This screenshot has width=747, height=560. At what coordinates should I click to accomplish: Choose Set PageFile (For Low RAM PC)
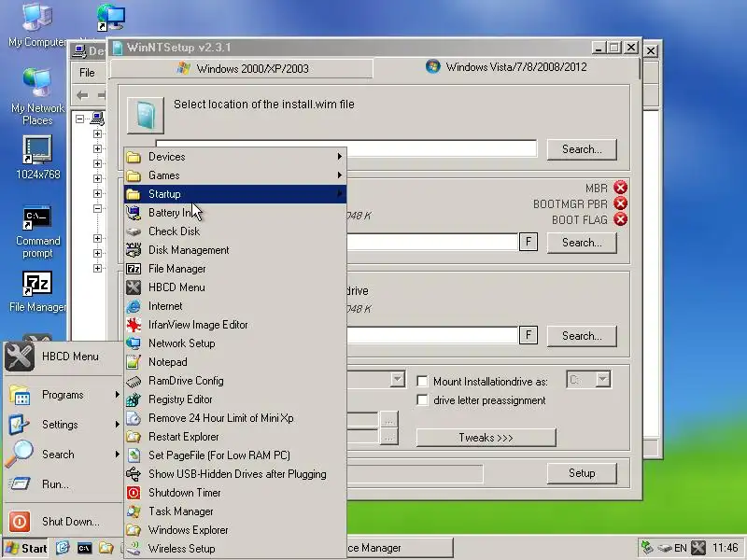coord(235,455)
